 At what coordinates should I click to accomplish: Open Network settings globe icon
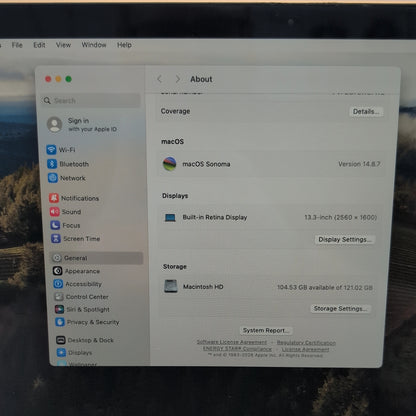point(53,178)
